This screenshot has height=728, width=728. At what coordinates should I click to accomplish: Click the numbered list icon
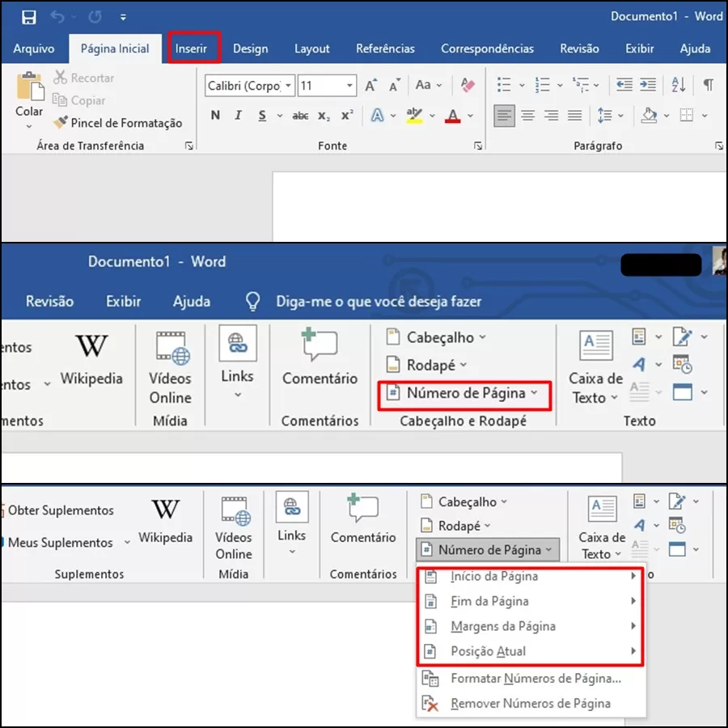pos(542,85)
